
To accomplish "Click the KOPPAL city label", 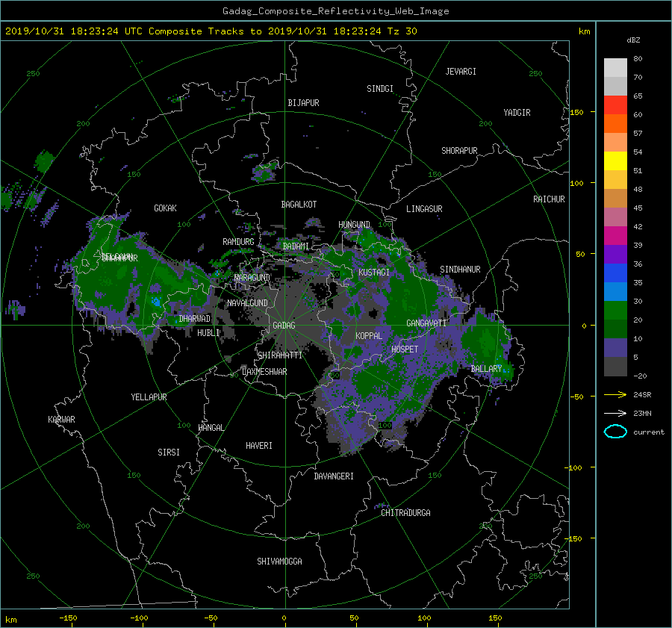I will (369, 336).
